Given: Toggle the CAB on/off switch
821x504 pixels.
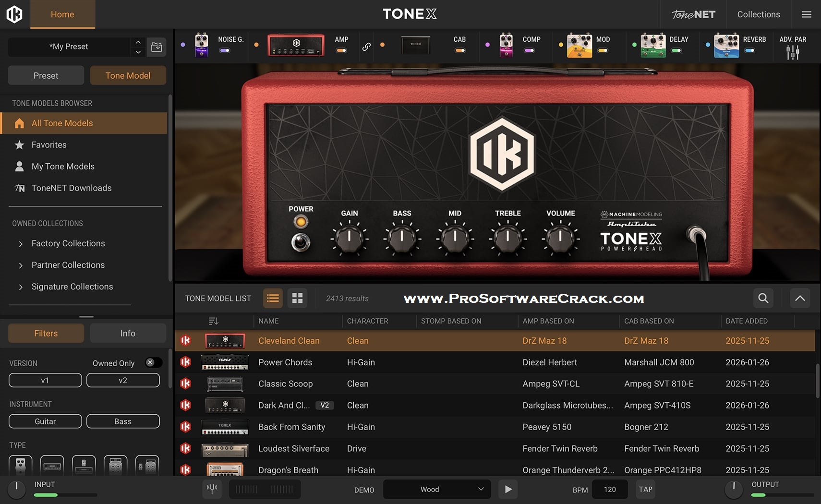Looking at the screenshot, I should point(460,50).
